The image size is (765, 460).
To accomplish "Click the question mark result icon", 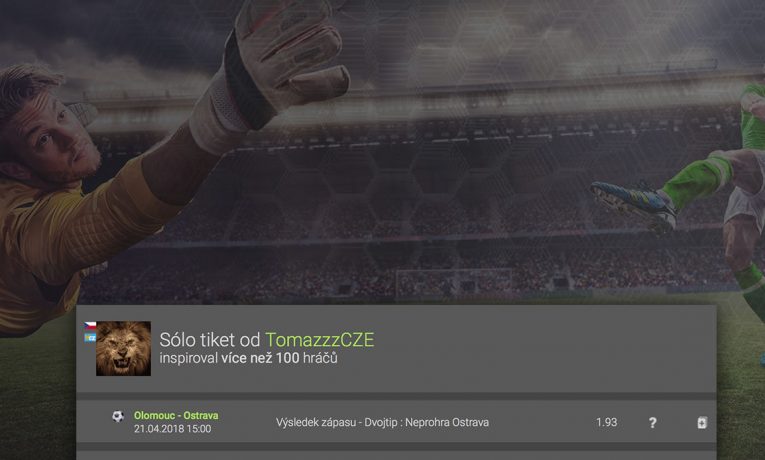I will point(652,422).
